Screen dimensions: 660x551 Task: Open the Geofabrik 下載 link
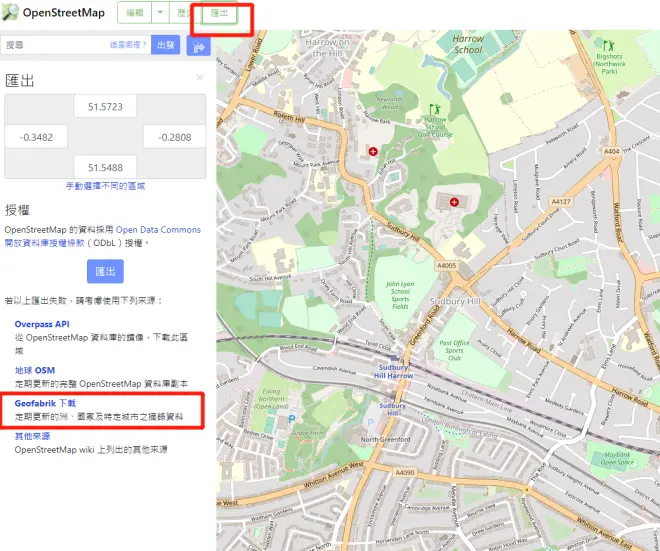coord(45,403)
